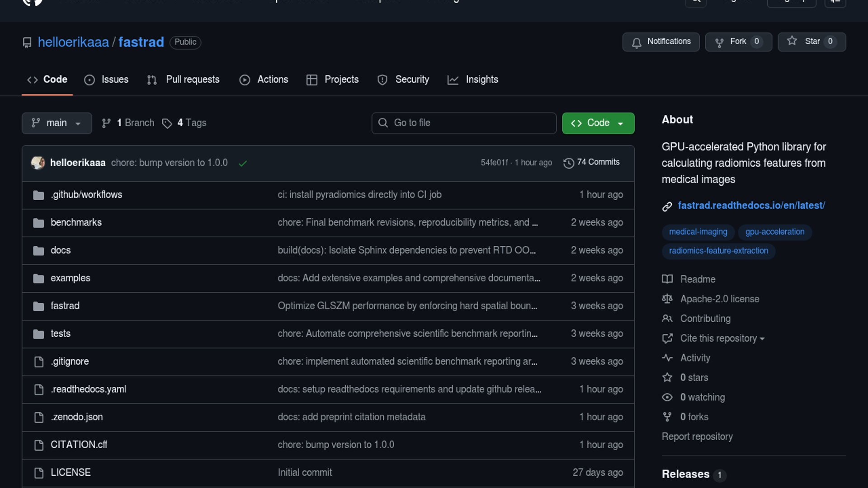Fork the fastrad repository

(x=738, y=42)
